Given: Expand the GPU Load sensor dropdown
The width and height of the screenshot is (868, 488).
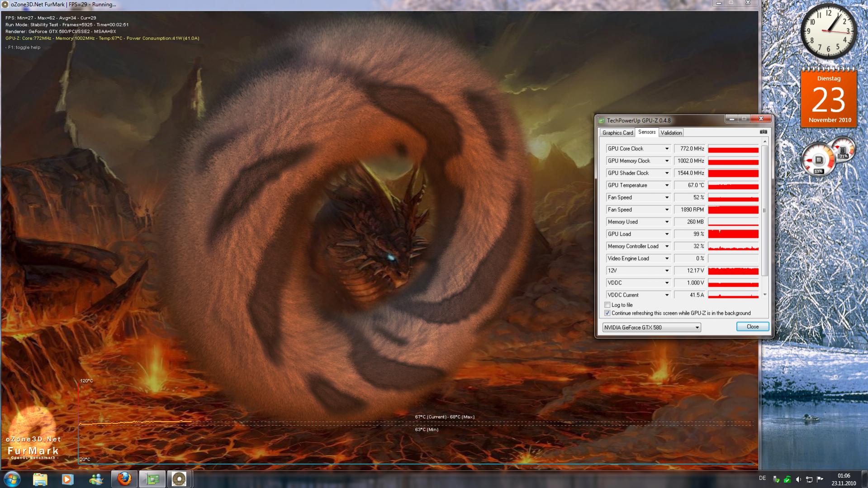Looking at the screenshot, I should [x=667, y=234].
